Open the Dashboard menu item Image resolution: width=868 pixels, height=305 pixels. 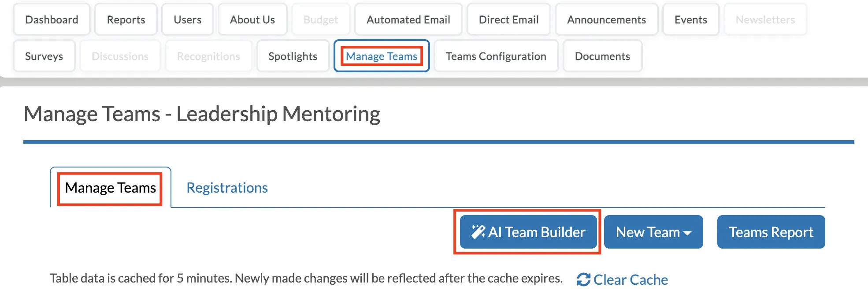click(52, 19)
